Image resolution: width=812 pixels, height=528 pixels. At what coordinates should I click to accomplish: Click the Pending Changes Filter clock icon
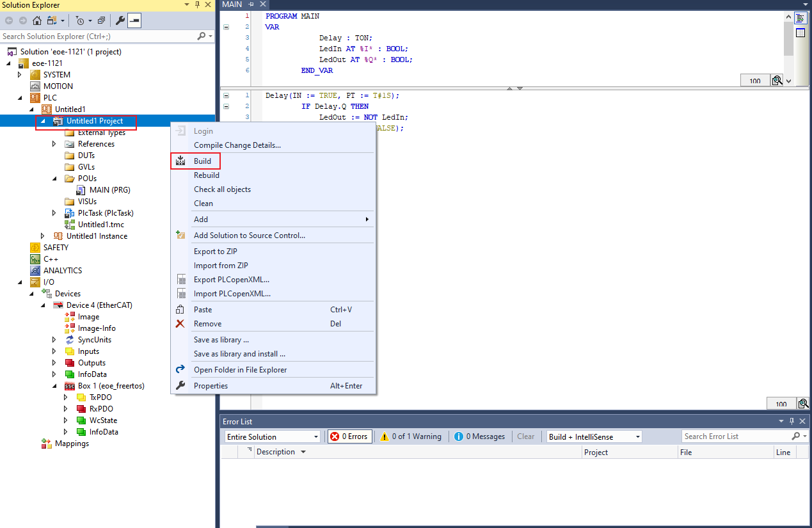[80, 20]
